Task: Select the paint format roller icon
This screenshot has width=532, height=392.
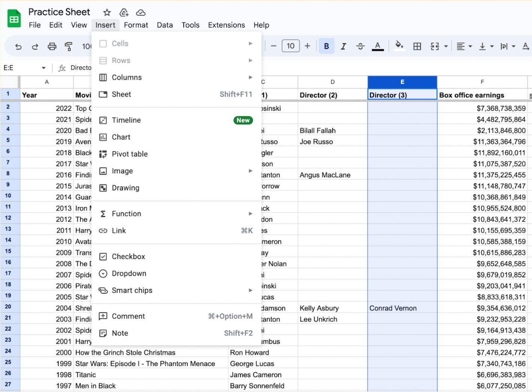Action: (69, 46)
